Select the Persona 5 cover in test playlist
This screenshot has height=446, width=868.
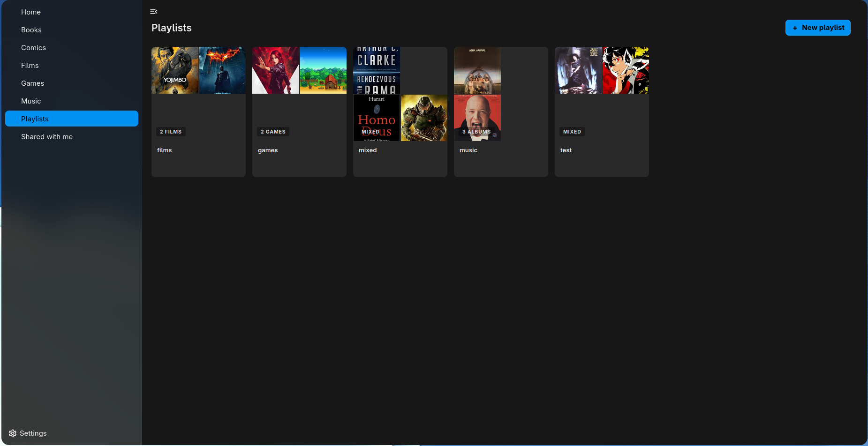(626, 70)
